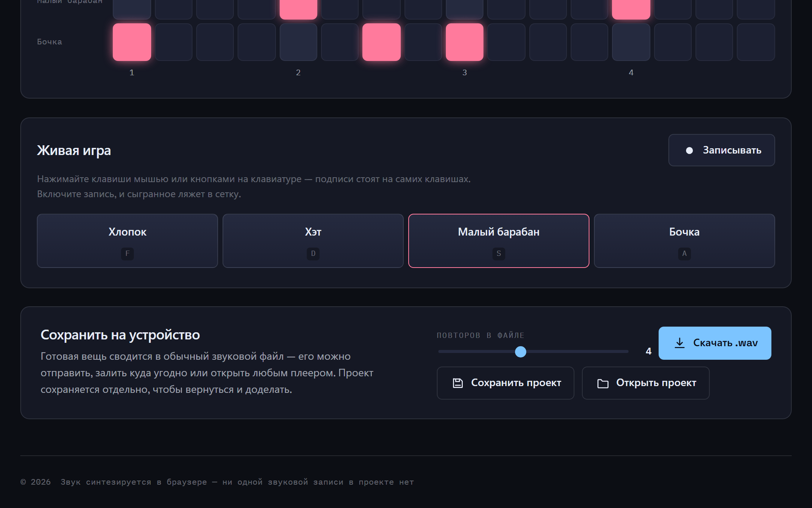Disable the pink Бочка cell above beat 3
Screen dimensions: 812x508
pyautogui.click(x=465, y=42)
